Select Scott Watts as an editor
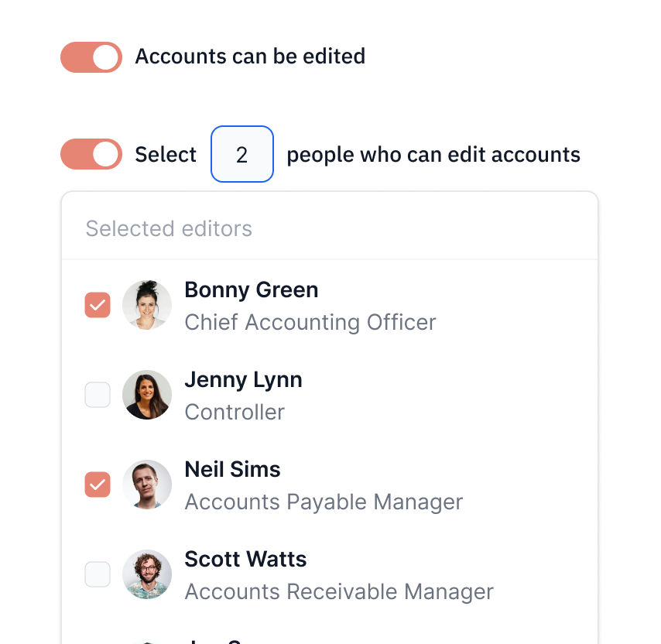This screenshot has height=644, width=661. click(97, 574)
